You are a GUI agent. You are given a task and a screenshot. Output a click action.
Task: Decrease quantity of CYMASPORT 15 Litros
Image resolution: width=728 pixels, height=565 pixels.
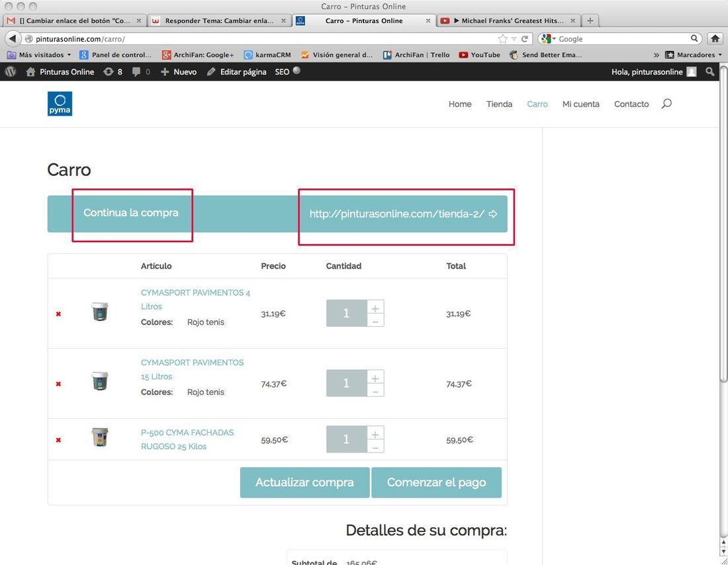(375, 391)
